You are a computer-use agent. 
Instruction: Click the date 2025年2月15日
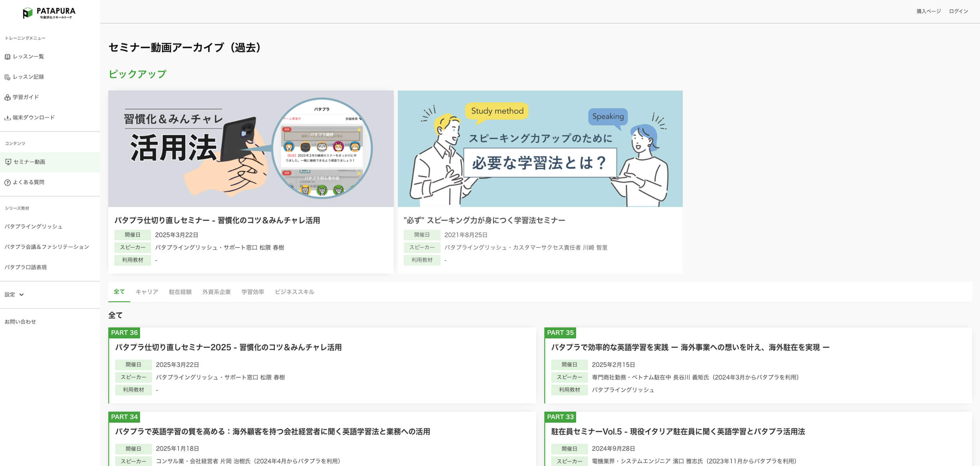click(613, 365)
